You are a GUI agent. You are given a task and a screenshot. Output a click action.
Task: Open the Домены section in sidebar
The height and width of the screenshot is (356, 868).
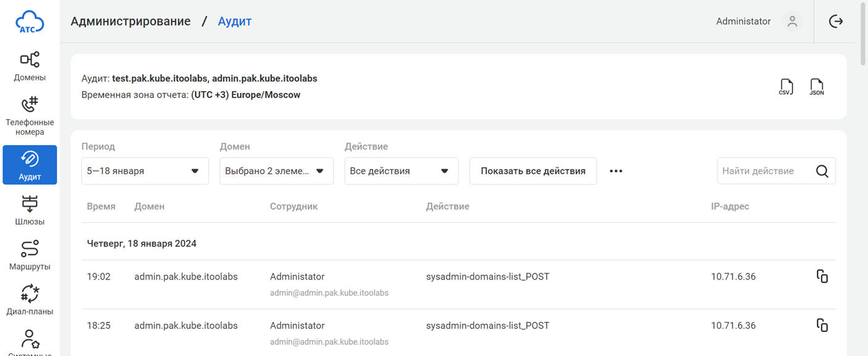point(30,66)
